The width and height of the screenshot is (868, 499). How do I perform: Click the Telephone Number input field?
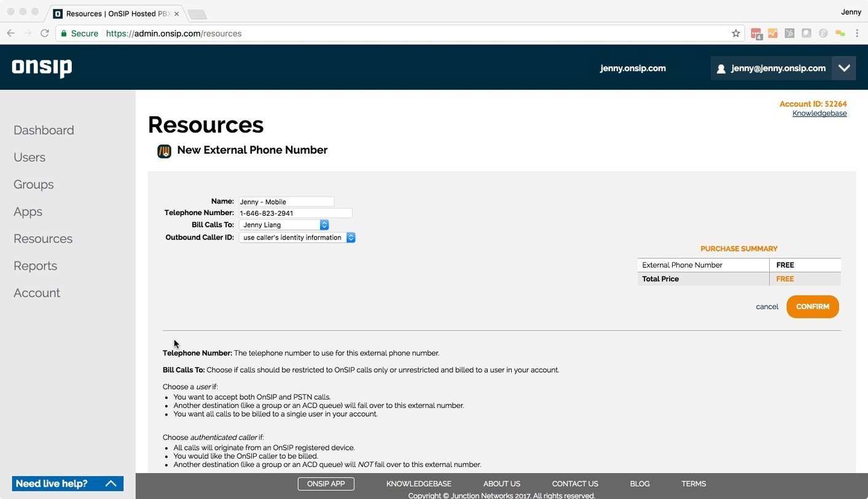(295, 213)
